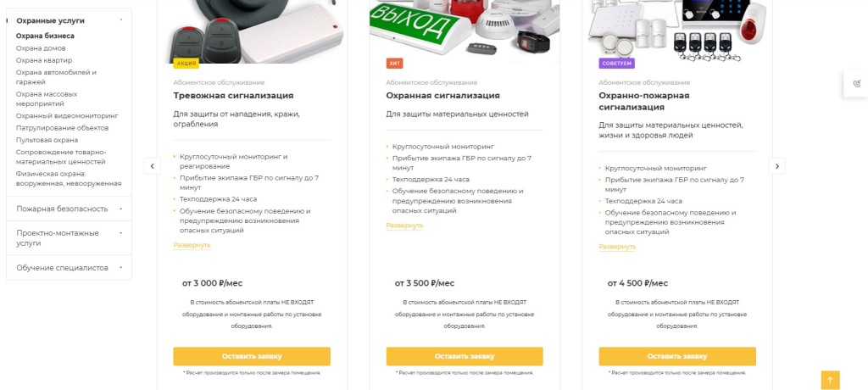
Task: Open the Охранная сигнализация product image
Action: (464, 30)
